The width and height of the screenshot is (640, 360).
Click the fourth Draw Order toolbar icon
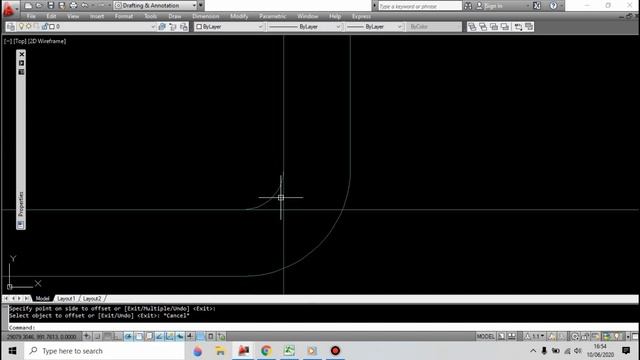click(x=505, y=27)
